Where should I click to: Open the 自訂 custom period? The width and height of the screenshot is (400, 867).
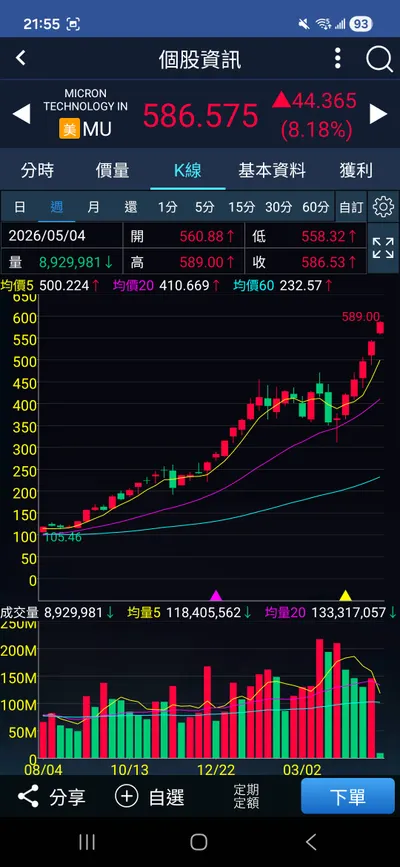[351, 207]
